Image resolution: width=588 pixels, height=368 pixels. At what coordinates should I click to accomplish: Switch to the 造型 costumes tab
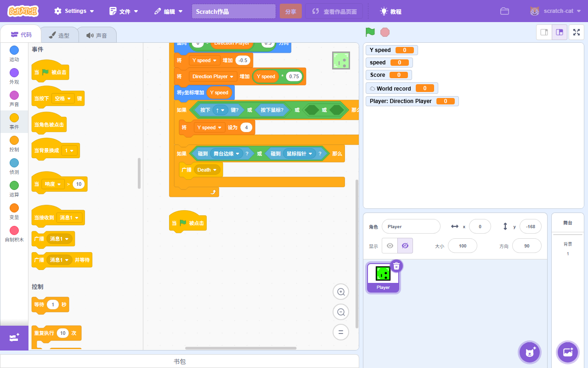click(x=59, y=35)
